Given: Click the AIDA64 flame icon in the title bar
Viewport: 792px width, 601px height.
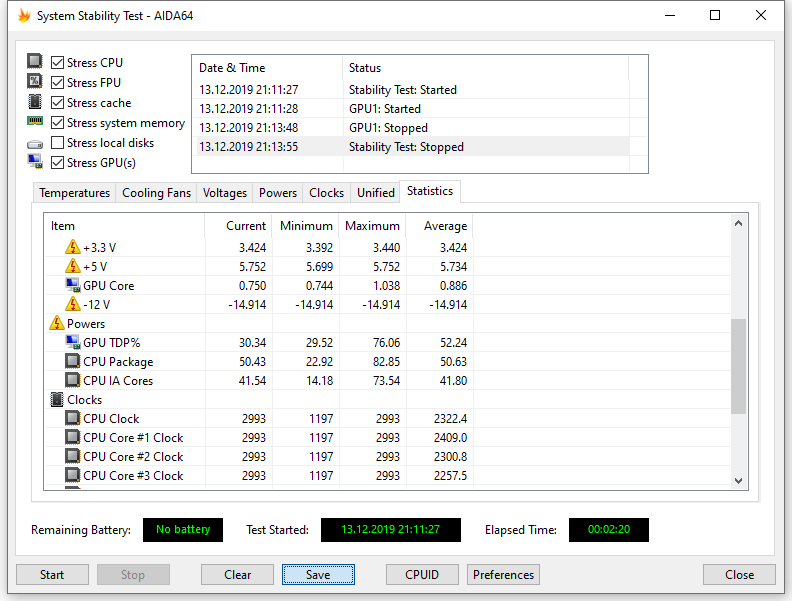Looking at the screenshot, I should [24, 15].
